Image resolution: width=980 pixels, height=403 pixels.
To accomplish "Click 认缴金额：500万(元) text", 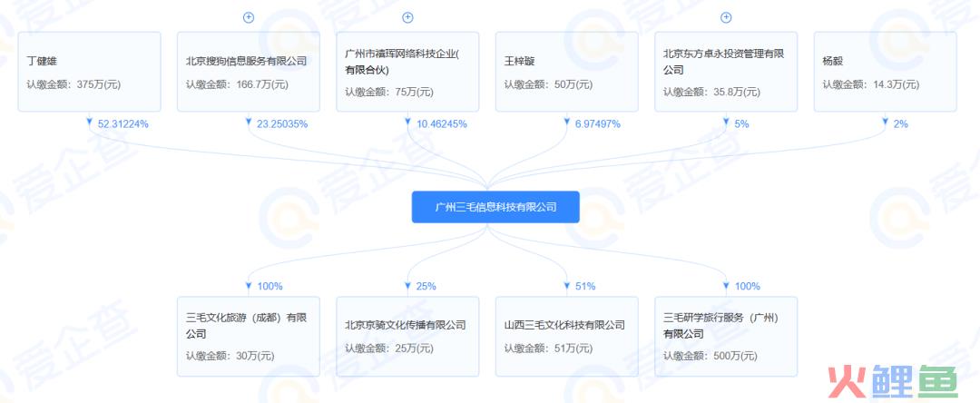I will [710, 356].
